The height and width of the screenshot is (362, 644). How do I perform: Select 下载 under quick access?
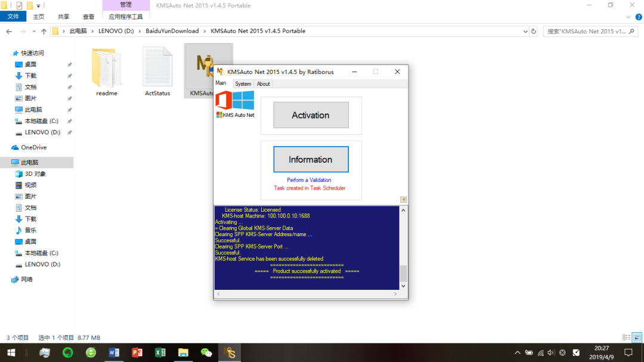tap(30, 76)
